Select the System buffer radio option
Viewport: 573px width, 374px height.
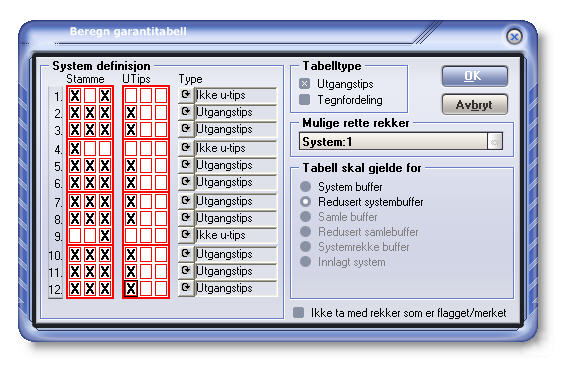(x=306, y=186)
